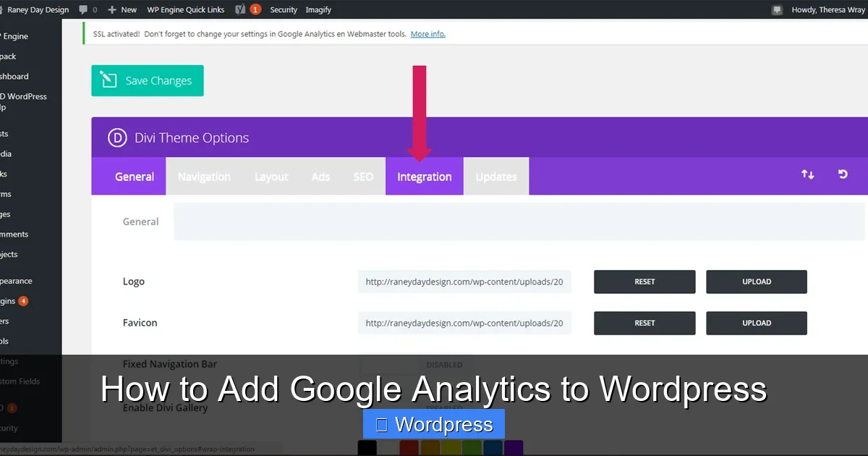
Task: Switch to the Ads tab
Action: 320,176
